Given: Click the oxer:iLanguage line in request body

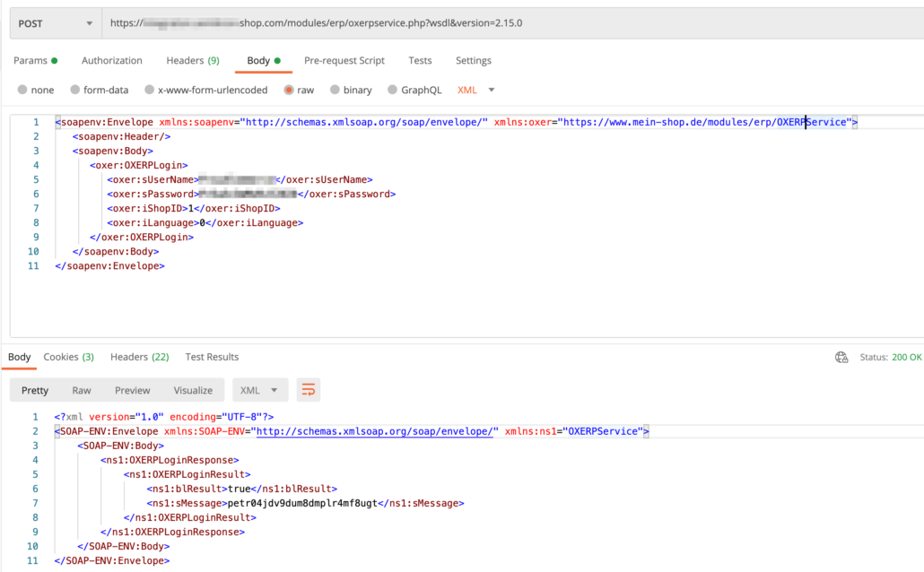Looking at the screenshot, I should [205, 222].
